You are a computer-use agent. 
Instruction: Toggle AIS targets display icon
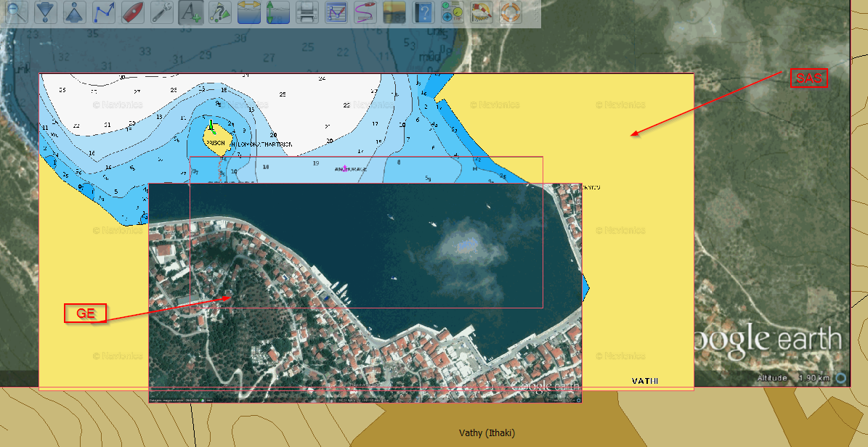click(x=220, y=12)
